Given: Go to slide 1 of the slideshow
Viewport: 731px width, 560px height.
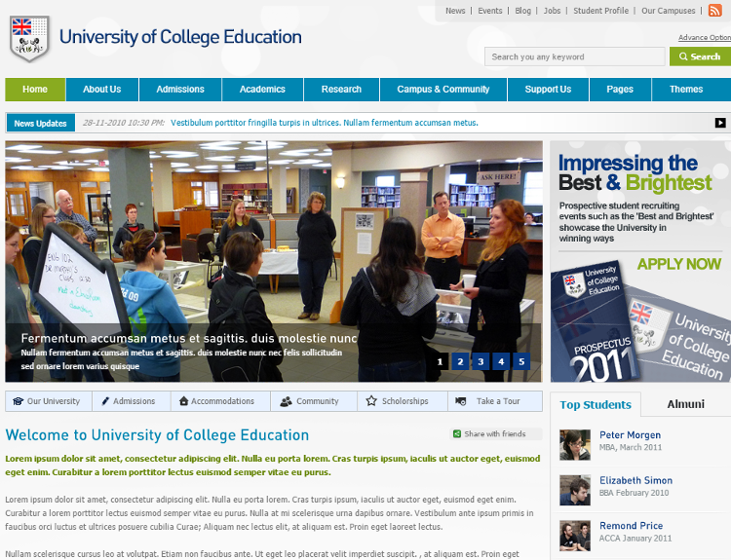Looking at the screenshot, I should (x=440, y=361).
